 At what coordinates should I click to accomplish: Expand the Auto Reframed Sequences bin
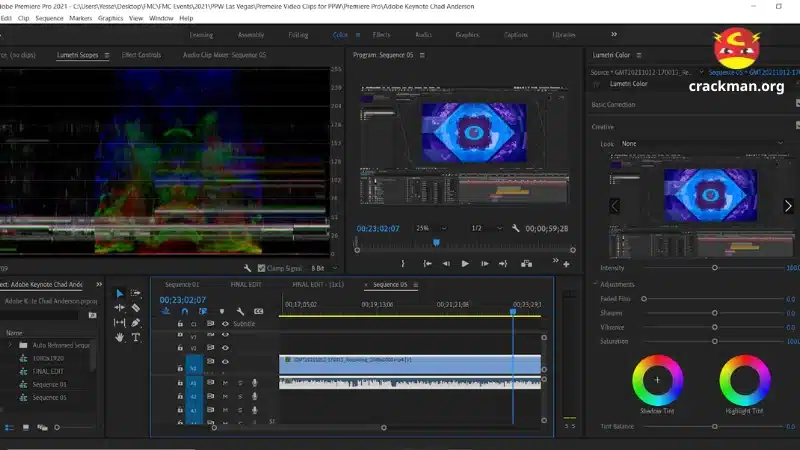[10, 345]
